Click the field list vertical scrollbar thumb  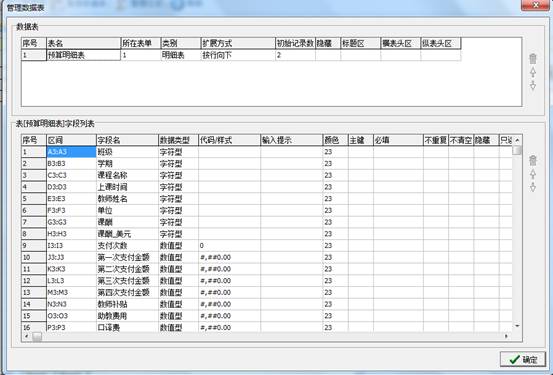tap(517, 151)
